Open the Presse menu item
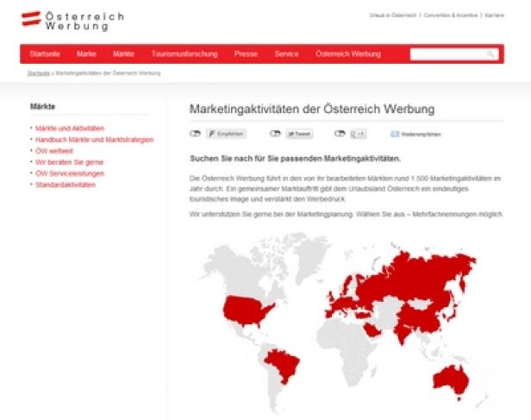This screenshot has height=420, width=531. pos(247,53)
